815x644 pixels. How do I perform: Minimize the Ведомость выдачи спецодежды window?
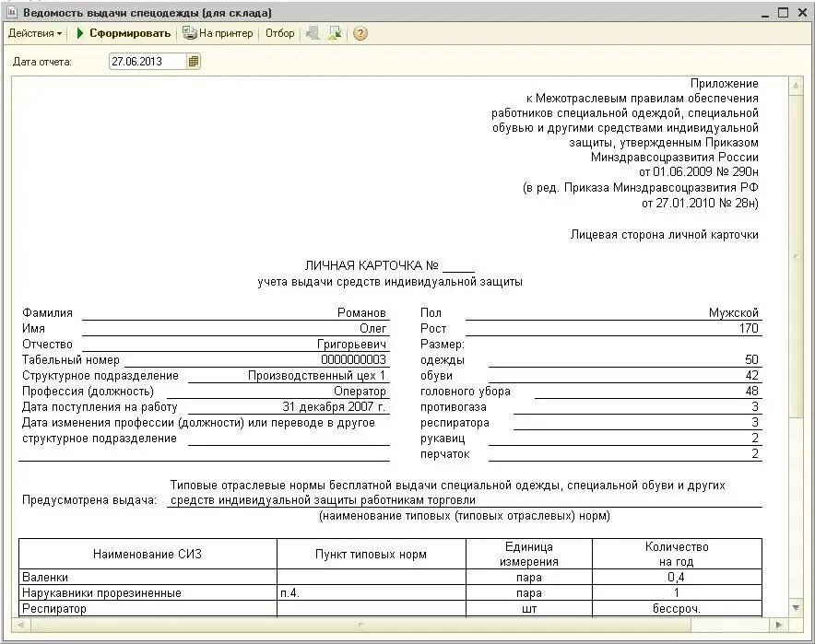[764, 13]
